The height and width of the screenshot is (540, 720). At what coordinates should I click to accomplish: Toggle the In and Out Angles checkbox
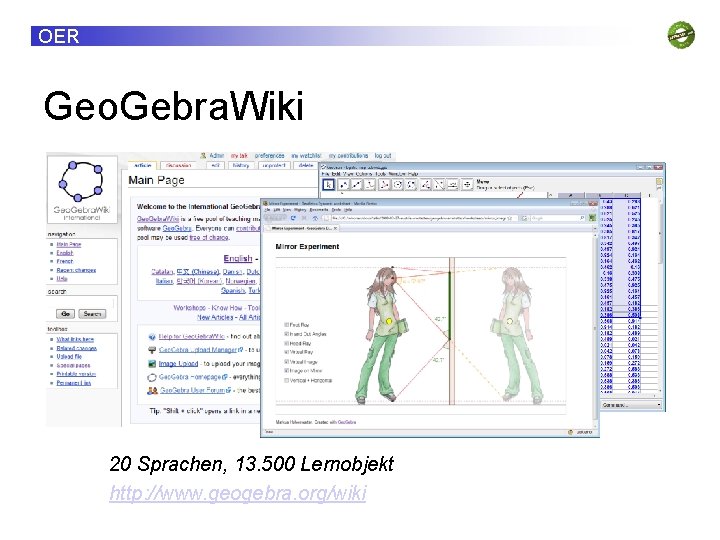[x=287, y=334]
